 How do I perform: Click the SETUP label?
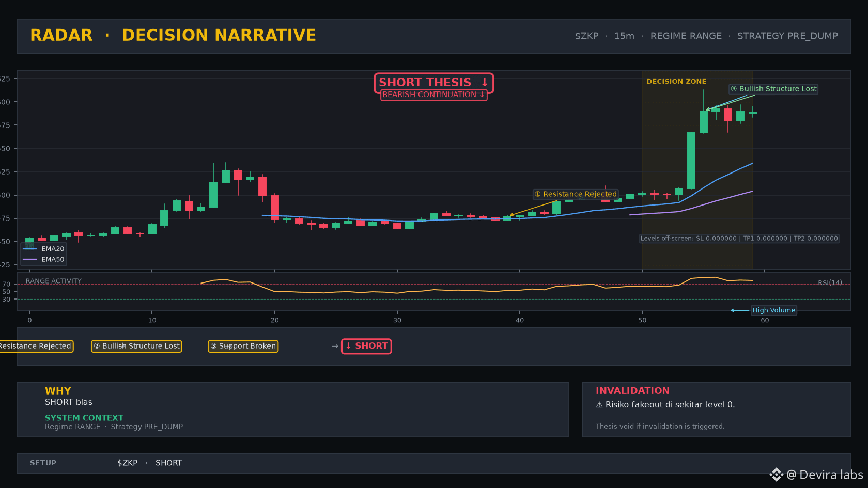pos(43,463)
